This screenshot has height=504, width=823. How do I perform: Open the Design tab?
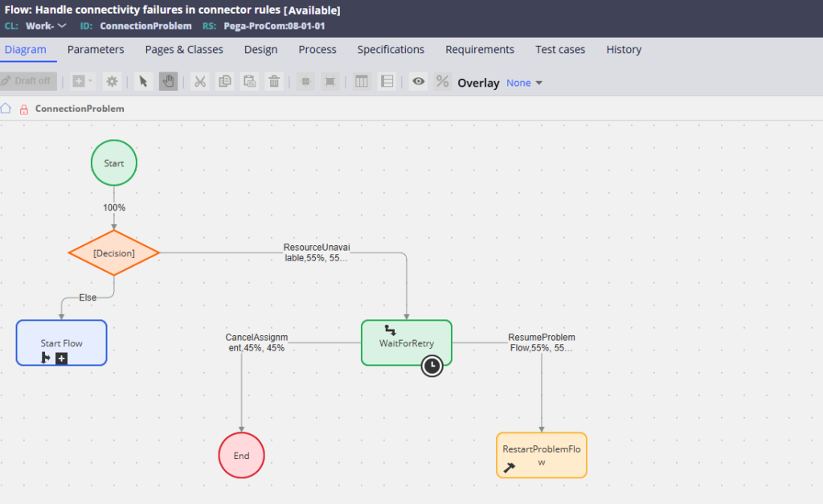tap(261, 49)
